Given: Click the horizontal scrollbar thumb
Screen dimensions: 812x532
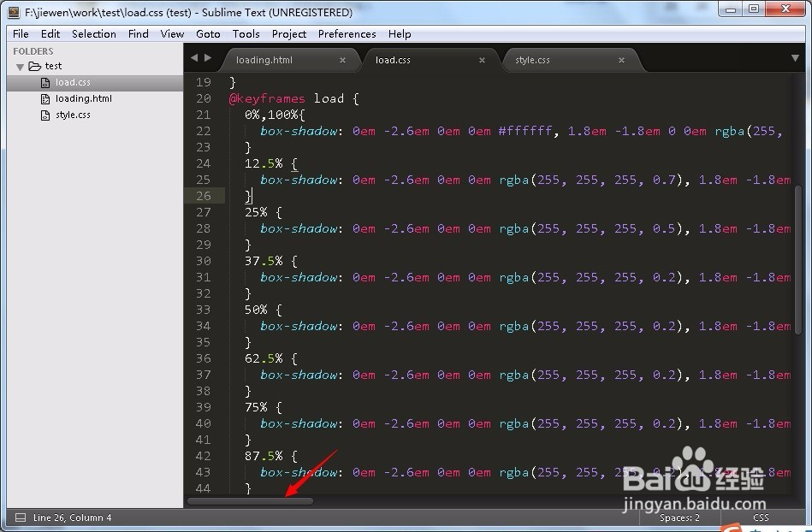Looking at the screenshot, I should (250, 501).
